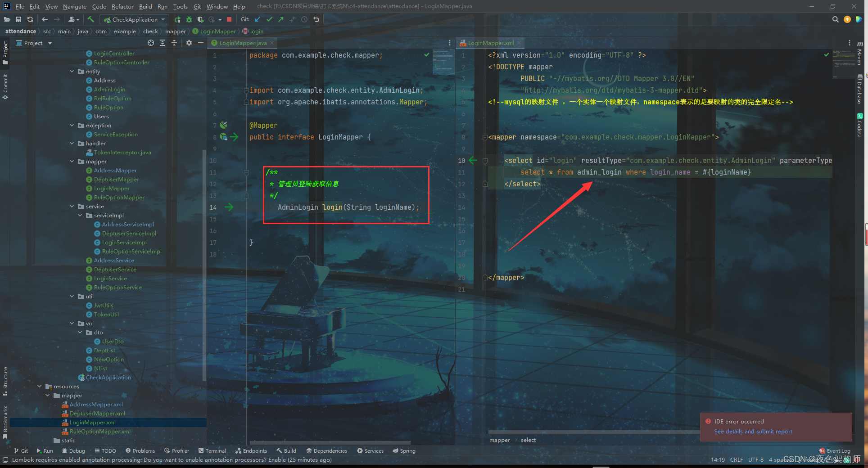Open the Terminal tool window button
The width and height of the screenshot is (868, 468).
[212, 450]
